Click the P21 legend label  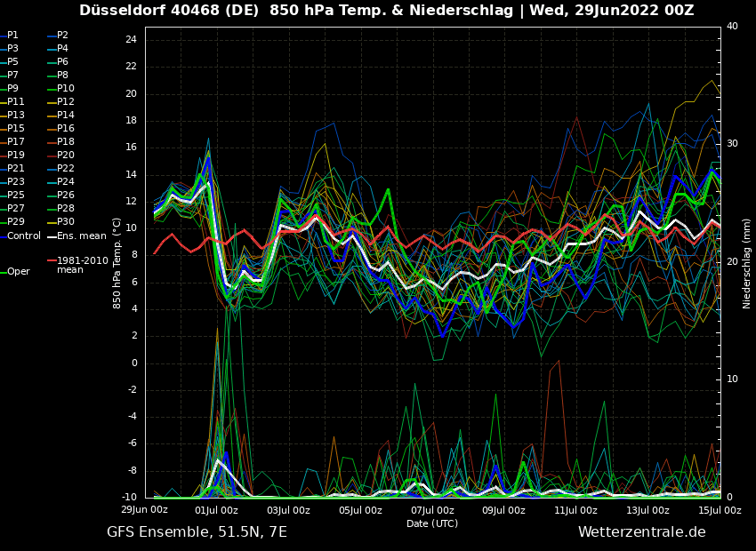pos(16,169)
